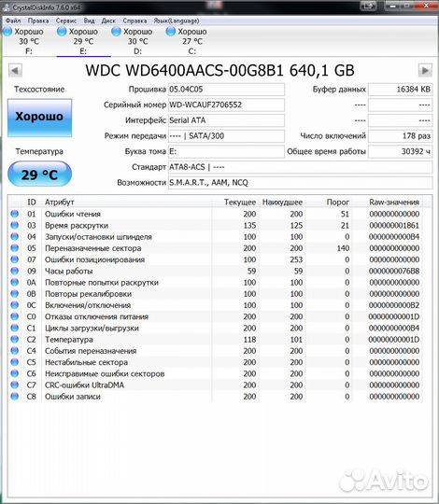
Task: Click status icon for CRC-ошибки UltraDMA
Action: click(14, 385)
